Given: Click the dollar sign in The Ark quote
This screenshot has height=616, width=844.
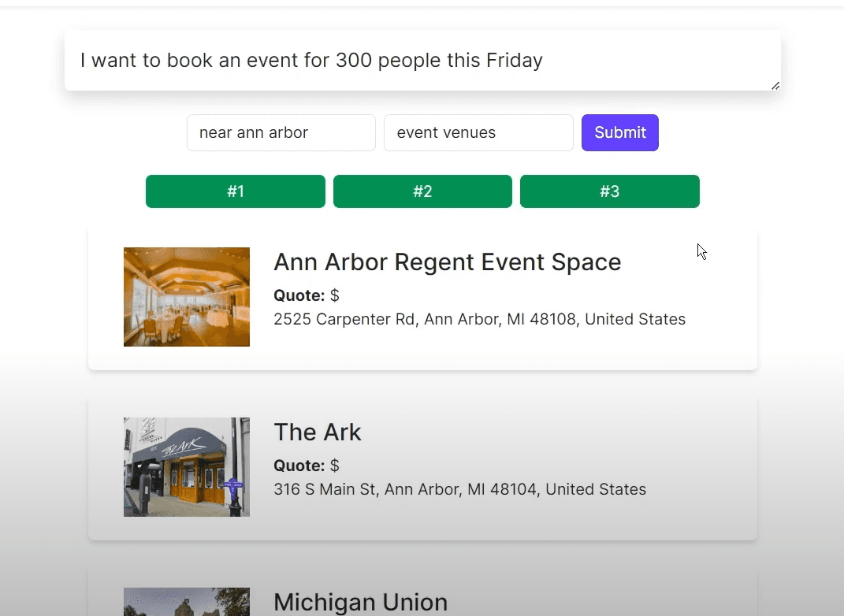Looking at the screenshot, I should (x=335, y=466).
